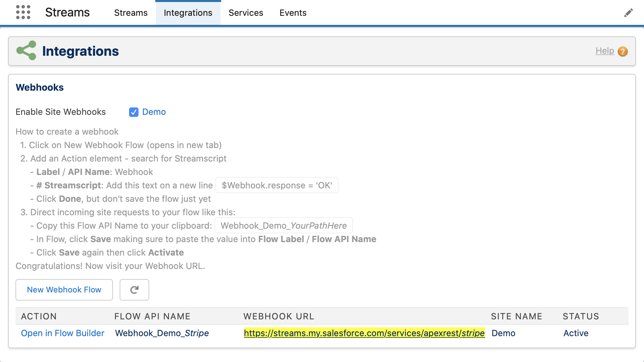The image size is (644, 362).
Task: Click the STATUS column header
Action: pos(581,316)
